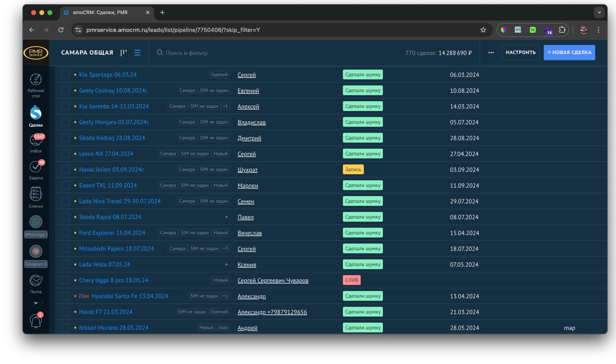Open the green square browser extension

point(533,30)
